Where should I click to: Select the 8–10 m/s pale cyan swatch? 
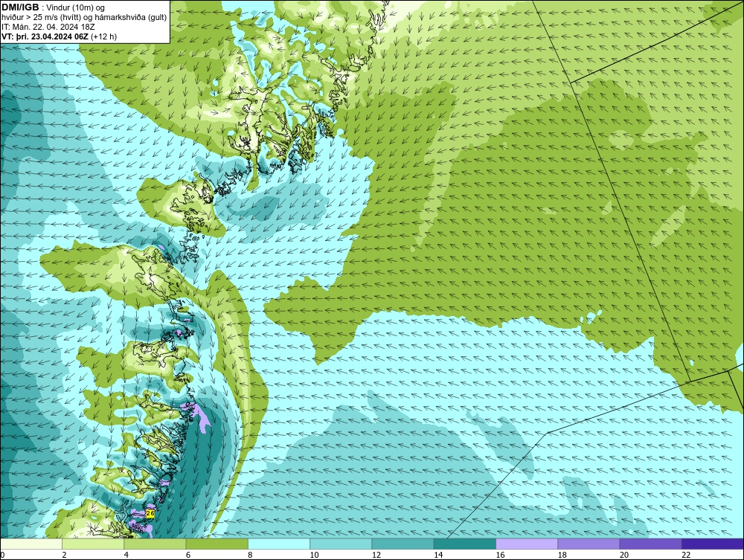coord(279,544)
